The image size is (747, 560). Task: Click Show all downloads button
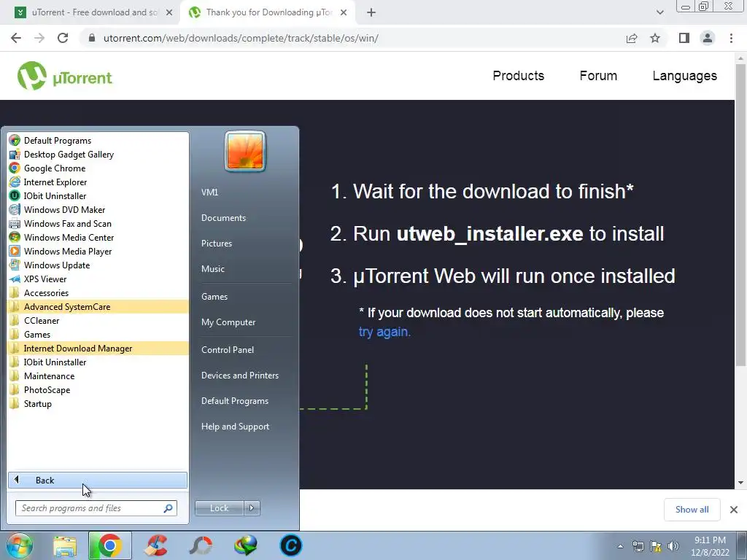(692, 510)
